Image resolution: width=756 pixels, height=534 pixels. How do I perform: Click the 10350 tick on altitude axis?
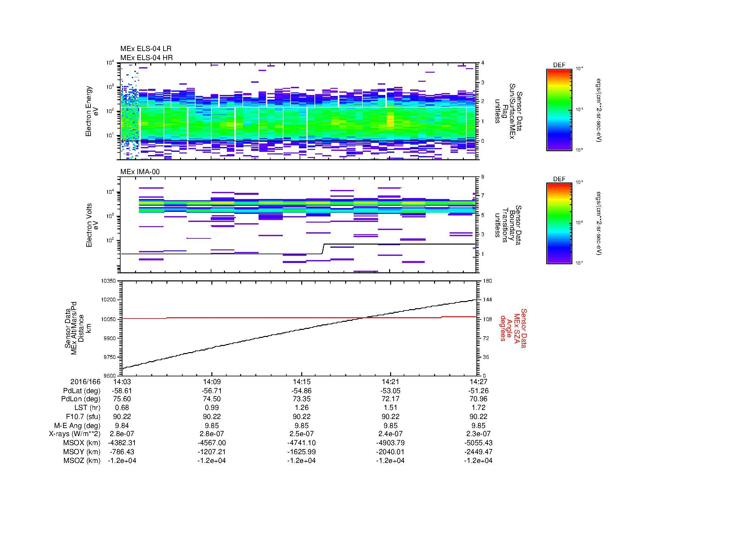(x=109, y=281)
